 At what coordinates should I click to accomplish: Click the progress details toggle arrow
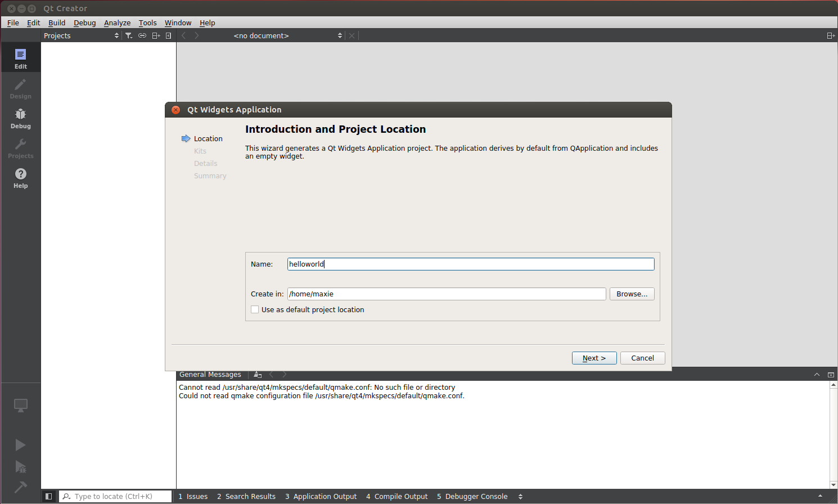pos(820,496)
